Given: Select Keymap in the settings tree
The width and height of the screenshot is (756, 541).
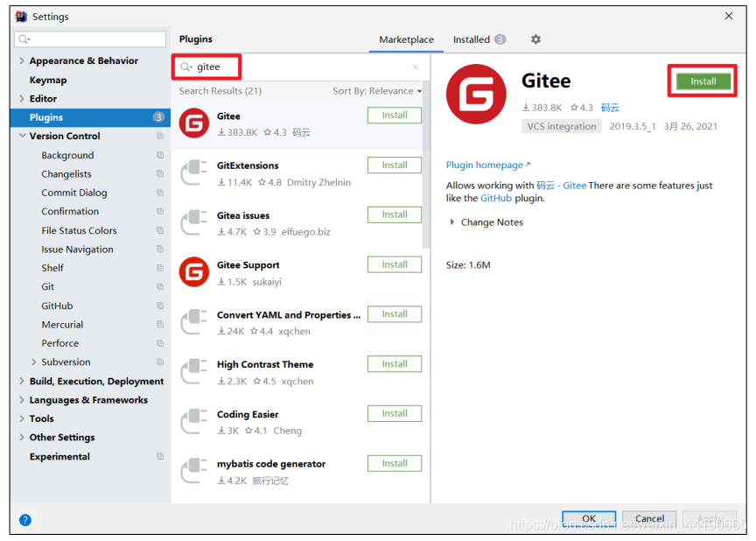Looking at the screenshot, I should (48, 80).
